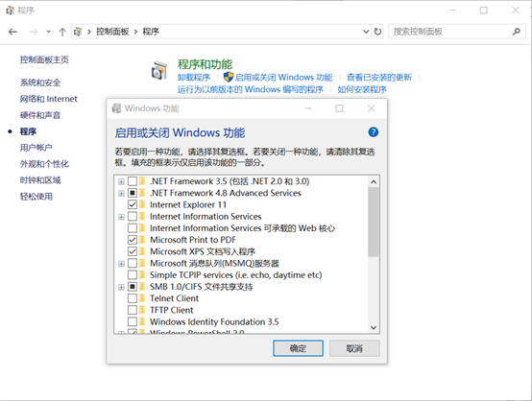Open 控制面板主页 link
532x401 pixels.
(x=44, y=60)
